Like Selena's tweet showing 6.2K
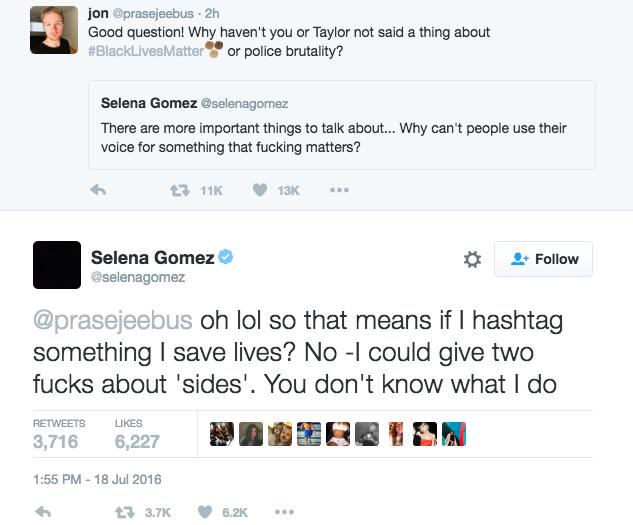Screen dimensions: 633x525 [x=205, y=511]
